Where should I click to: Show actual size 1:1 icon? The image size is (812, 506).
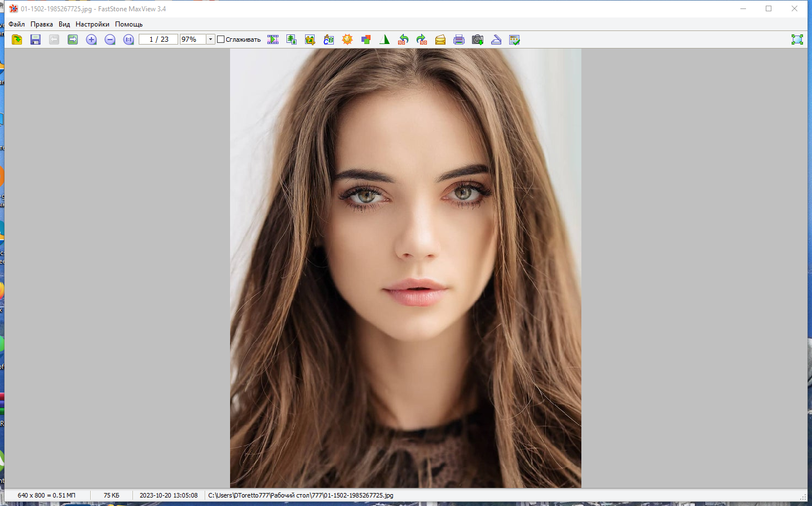pos(129,39)
